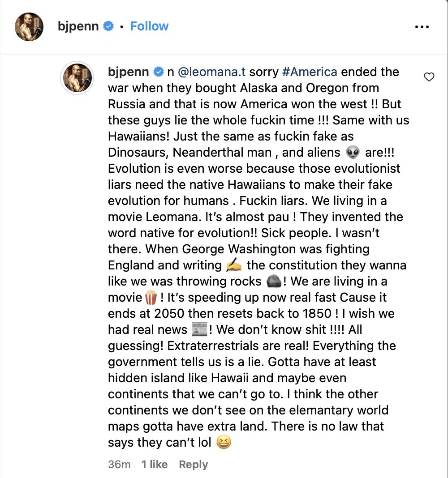Click the 36m timestamp under the comment
Screen dimensions: 448x478
119,465
